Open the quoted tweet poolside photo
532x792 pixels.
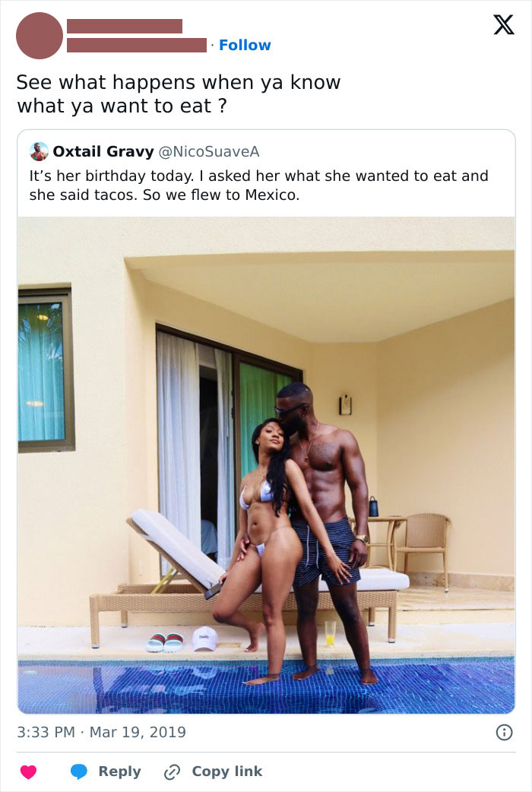[266, 464]
